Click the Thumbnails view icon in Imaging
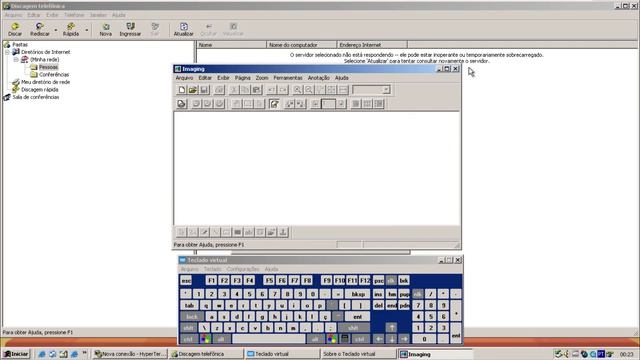 click(367, 104)
